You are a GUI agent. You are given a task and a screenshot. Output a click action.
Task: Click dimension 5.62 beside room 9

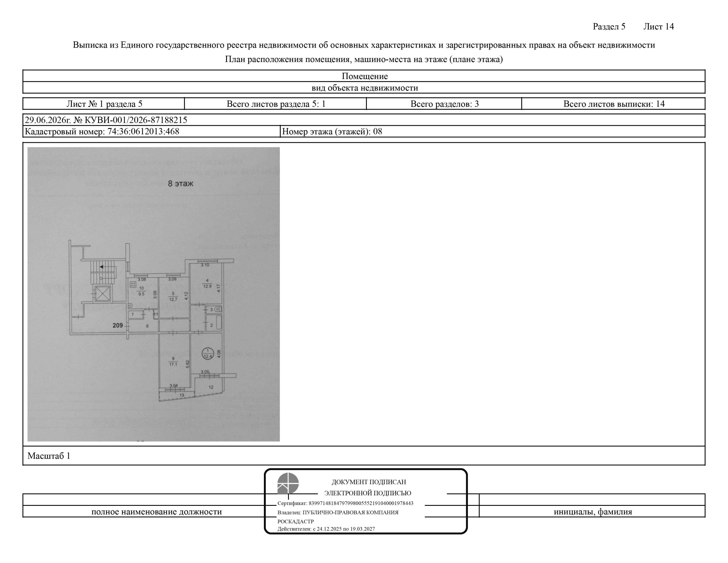point(188,364)
